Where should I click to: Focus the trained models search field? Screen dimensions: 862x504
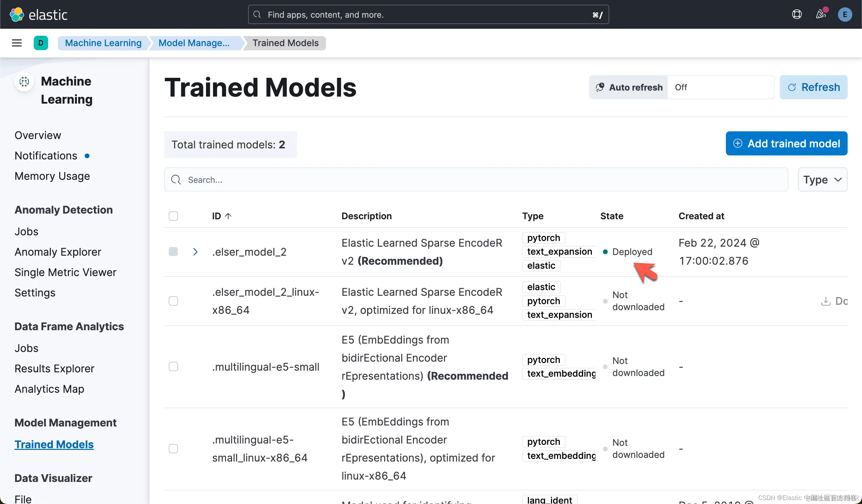[x=475, y=179]
